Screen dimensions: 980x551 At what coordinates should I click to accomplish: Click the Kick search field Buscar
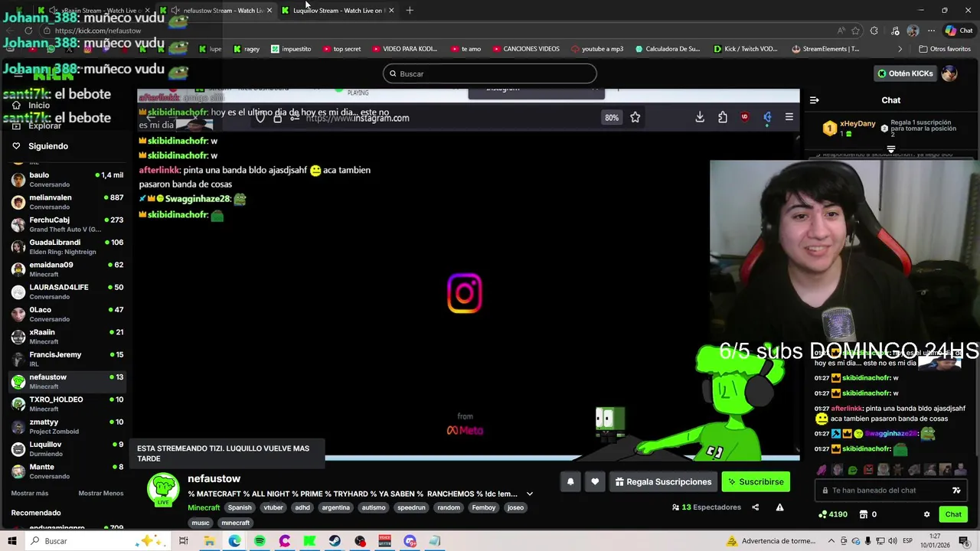490,73
